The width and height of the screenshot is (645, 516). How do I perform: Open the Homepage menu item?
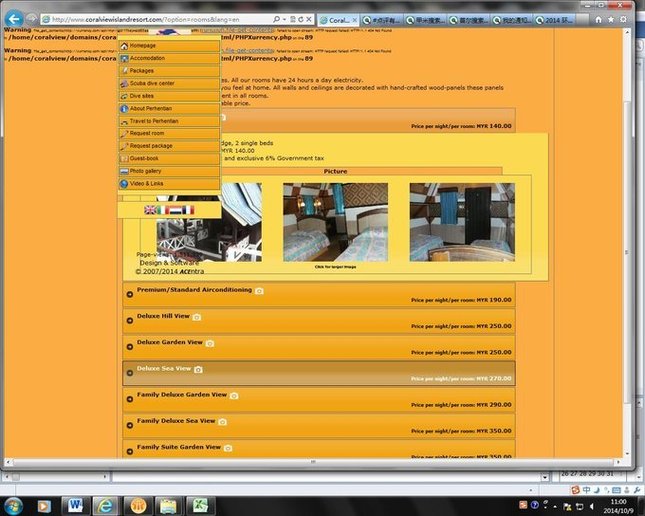[169, 46]
